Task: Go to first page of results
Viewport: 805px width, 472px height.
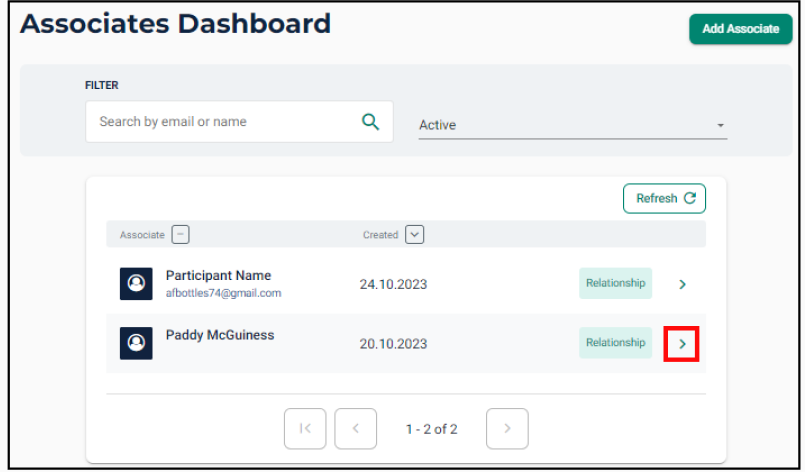Action: [x=305, y=429]
